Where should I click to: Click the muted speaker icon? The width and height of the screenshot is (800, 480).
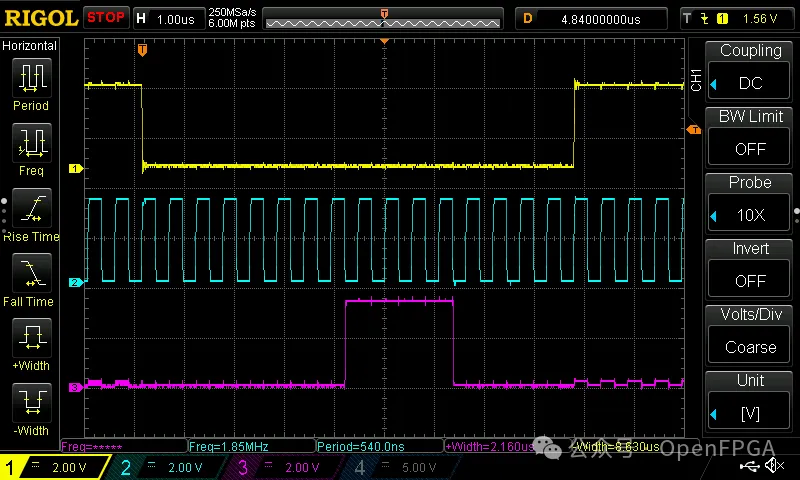774,465
